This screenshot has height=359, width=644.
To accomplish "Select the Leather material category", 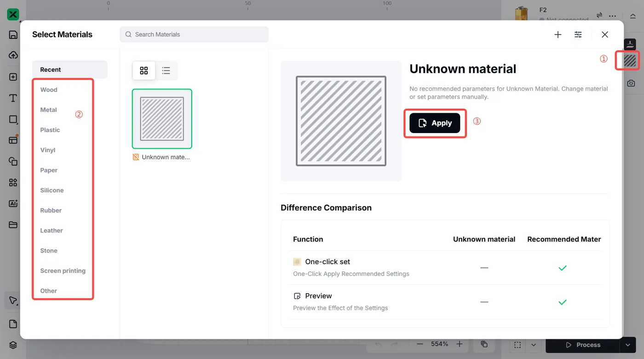I will coord(52,231).
